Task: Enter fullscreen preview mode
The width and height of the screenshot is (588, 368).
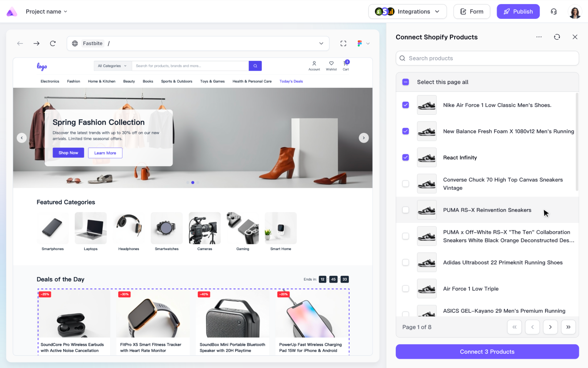Action: click(x=343, y=44)
